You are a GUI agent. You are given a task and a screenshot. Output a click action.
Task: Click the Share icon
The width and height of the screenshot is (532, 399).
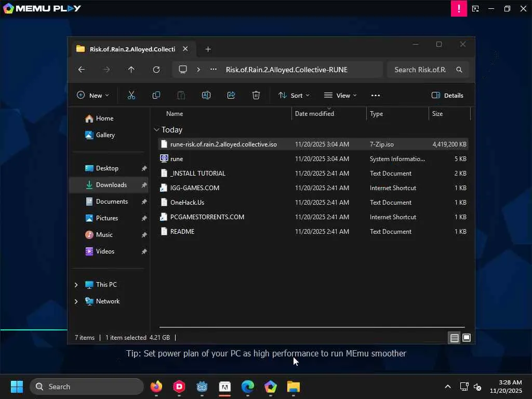[231, 96]
